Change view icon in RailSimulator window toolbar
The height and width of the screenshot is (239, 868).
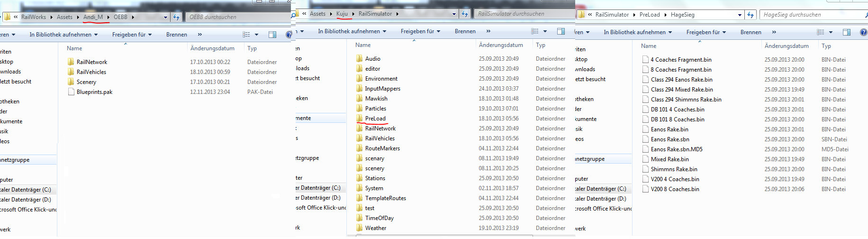pos(534,31)
